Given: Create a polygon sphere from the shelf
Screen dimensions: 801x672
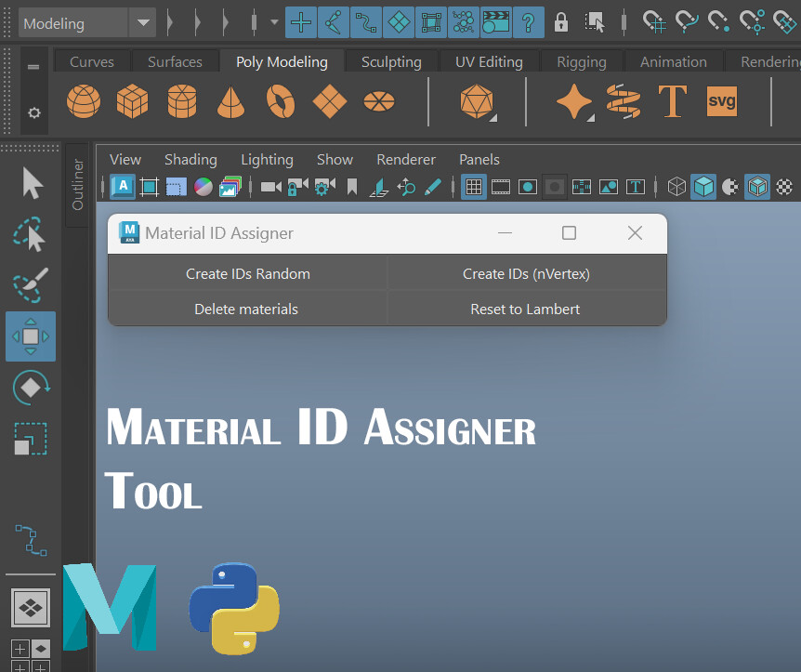Looking at the screenshot, I should point(84,102).
